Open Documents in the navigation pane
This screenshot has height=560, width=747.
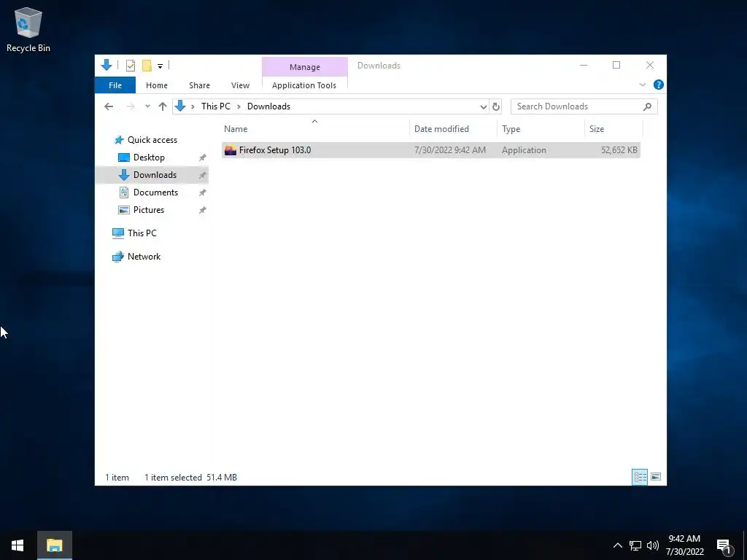click(x=155, y=192)
